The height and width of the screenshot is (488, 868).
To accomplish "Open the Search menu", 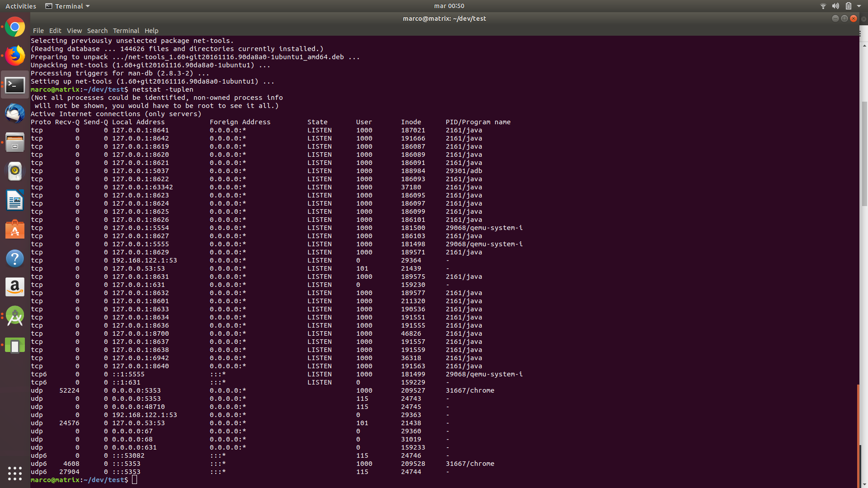I will [97, 31].
